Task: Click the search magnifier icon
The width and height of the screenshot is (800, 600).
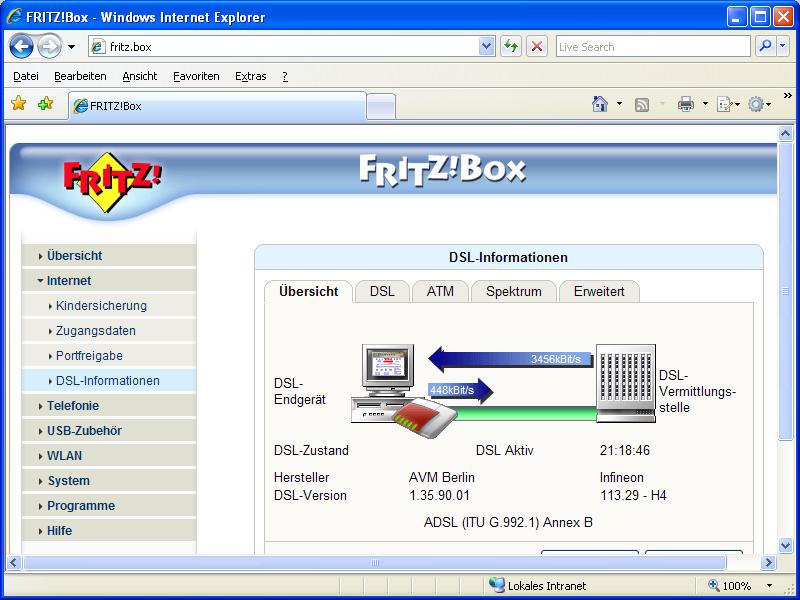Action: coord(765,46)
